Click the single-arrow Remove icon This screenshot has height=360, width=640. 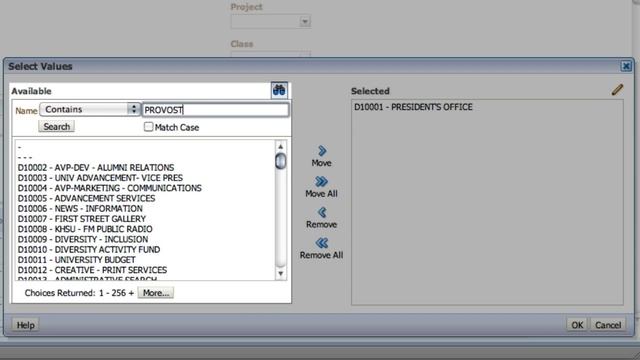tap(322, 212)
